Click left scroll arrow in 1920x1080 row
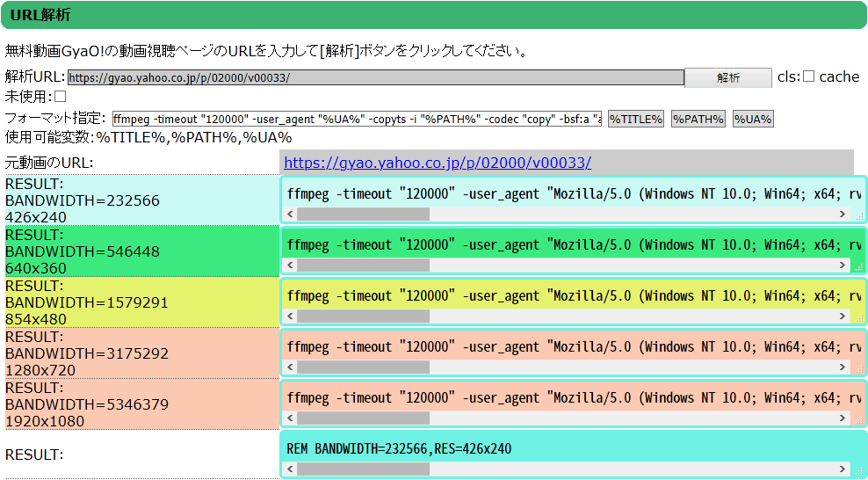The image size is (868, 480). point(290,418)
